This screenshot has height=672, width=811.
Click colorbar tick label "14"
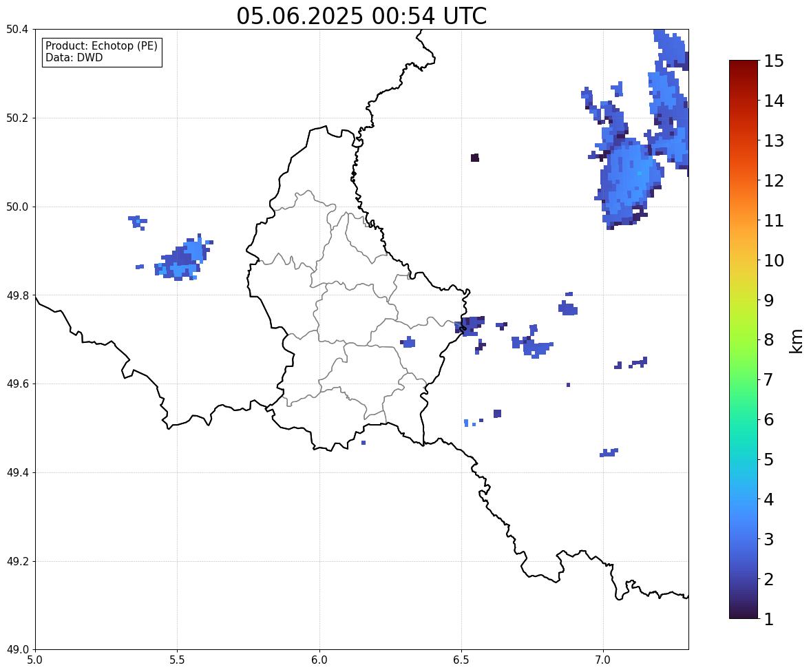point(774,101)
